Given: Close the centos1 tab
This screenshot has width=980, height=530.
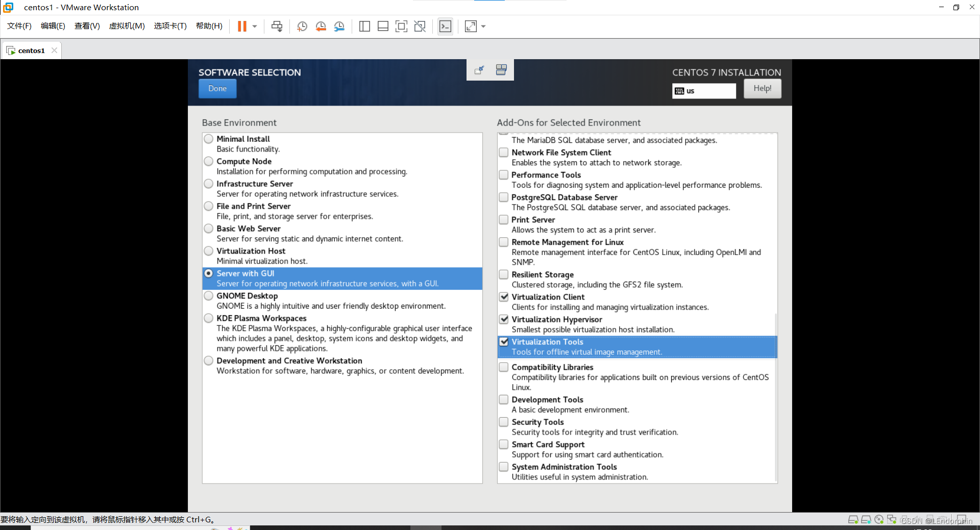Looking at the screenshot, I should tap(54, 50).
